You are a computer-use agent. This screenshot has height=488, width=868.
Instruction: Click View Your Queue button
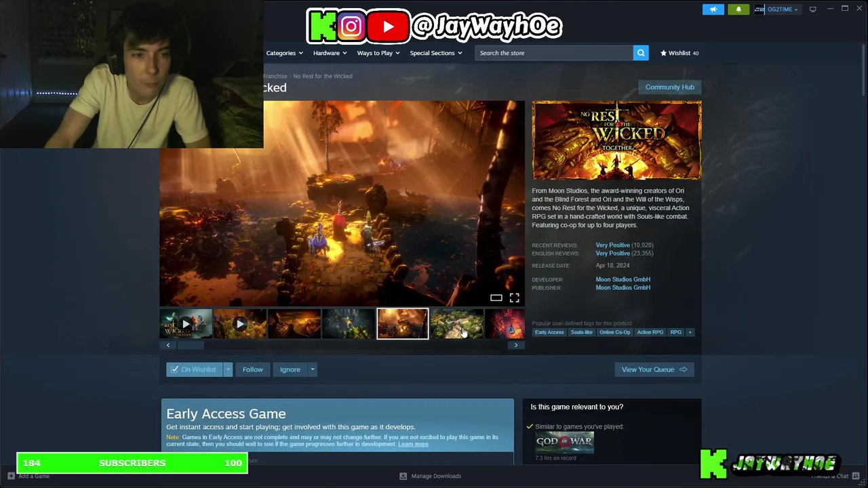tap(654, 369)
